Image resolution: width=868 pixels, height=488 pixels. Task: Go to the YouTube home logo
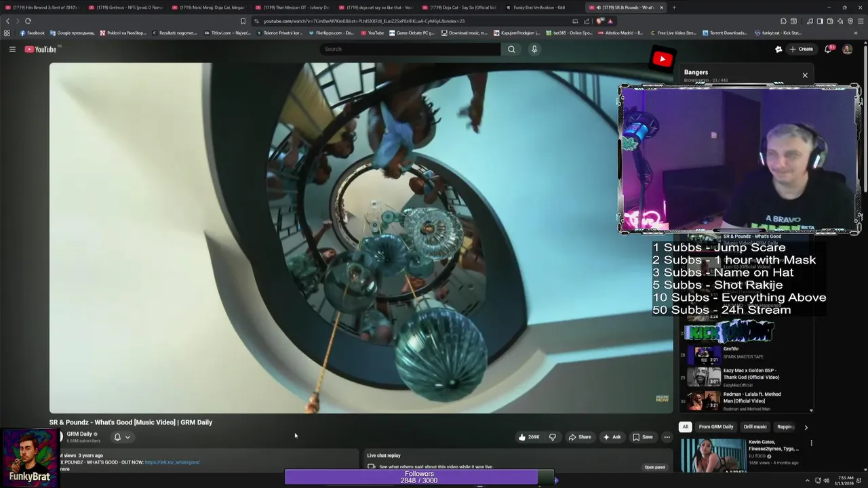(41, 49)
